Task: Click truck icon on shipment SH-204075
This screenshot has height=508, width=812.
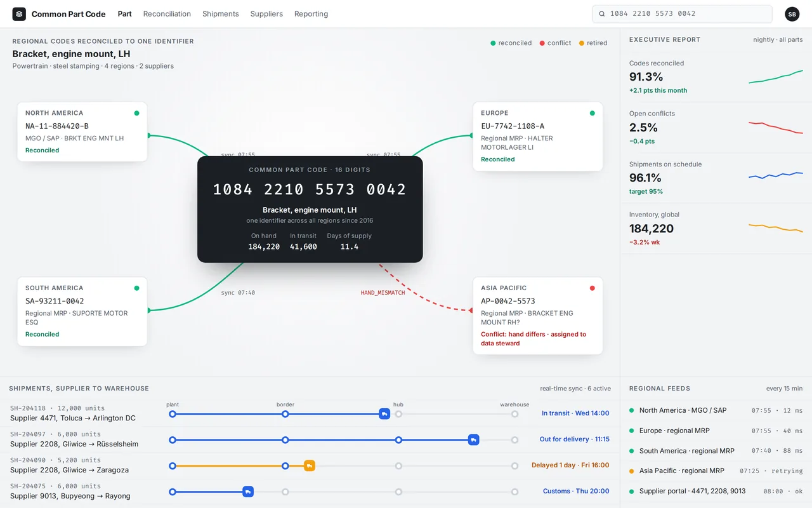Action: point(248,491)
